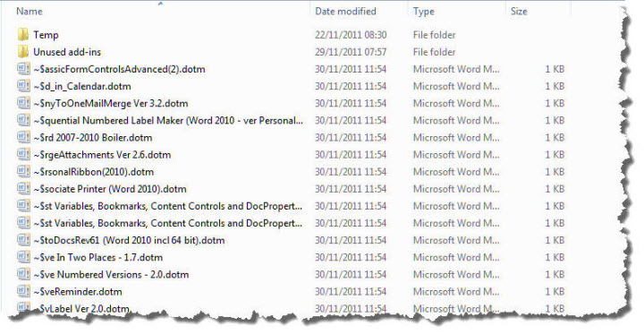Sort by the Date modified column header
This screenshot has width=644, height=334.
point(345,12)
